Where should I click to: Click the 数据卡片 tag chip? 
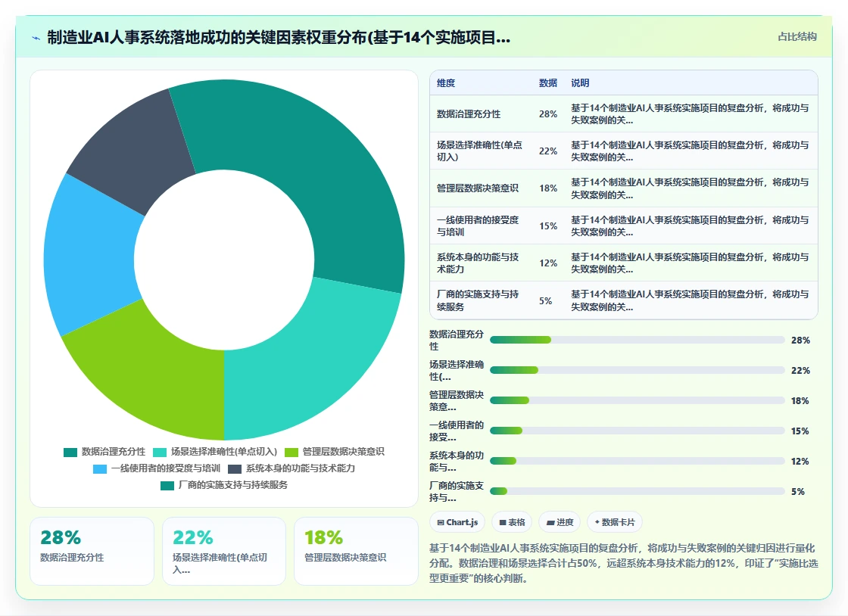[x=615, y=522]
